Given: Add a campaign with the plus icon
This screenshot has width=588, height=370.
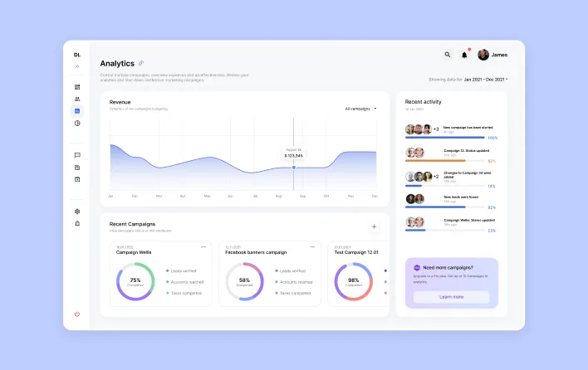Looking at the screenshot, I should (374, 226).
